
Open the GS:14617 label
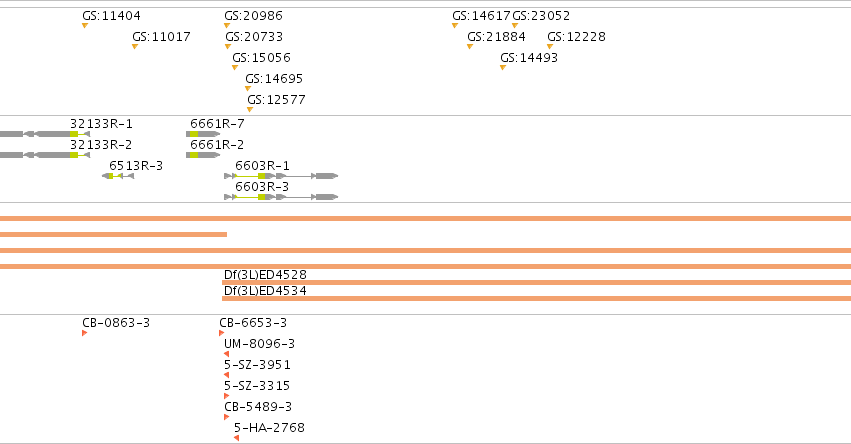pos(481,16)
